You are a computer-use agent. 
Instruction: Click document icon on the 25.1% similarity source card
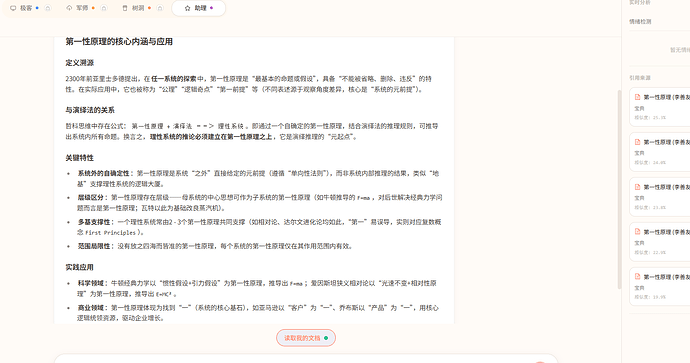pos(637,97)
